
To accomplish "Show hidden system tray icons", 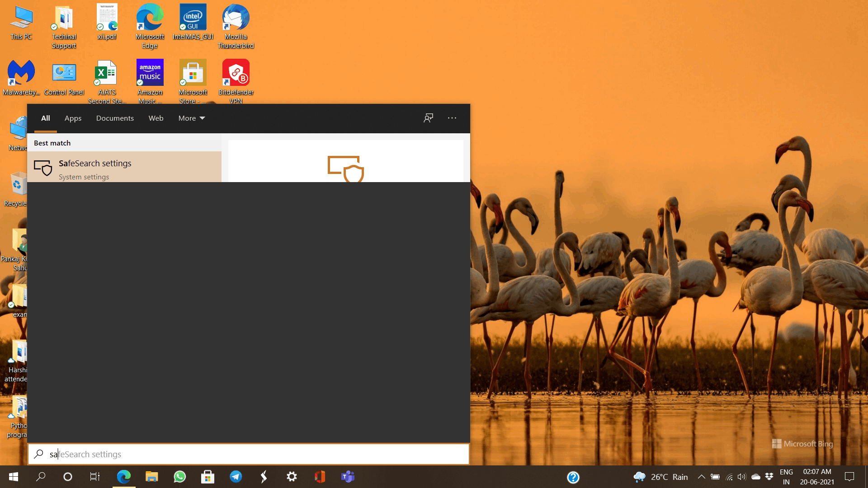I will (x=701, y=477).
